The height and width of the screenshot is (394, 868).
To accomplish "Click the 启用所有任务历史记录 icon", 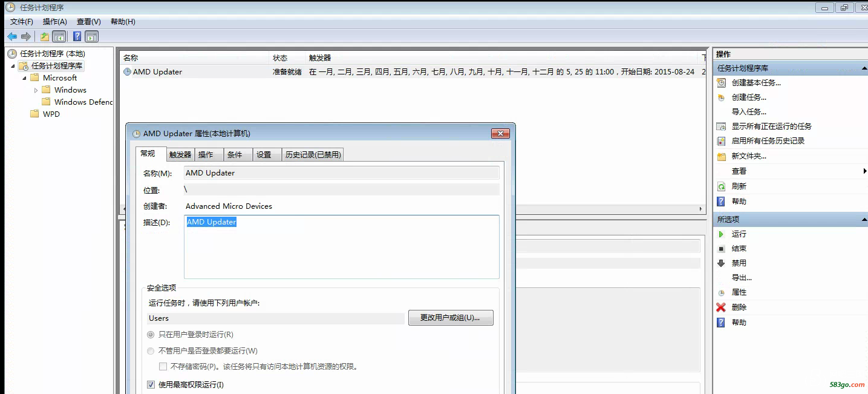I will click(721, 141).
